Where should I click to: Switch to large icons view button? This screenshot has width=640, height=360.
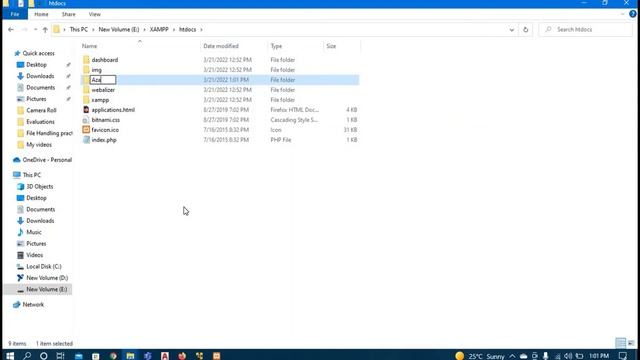pyautogui.click(x=631, y=343)
